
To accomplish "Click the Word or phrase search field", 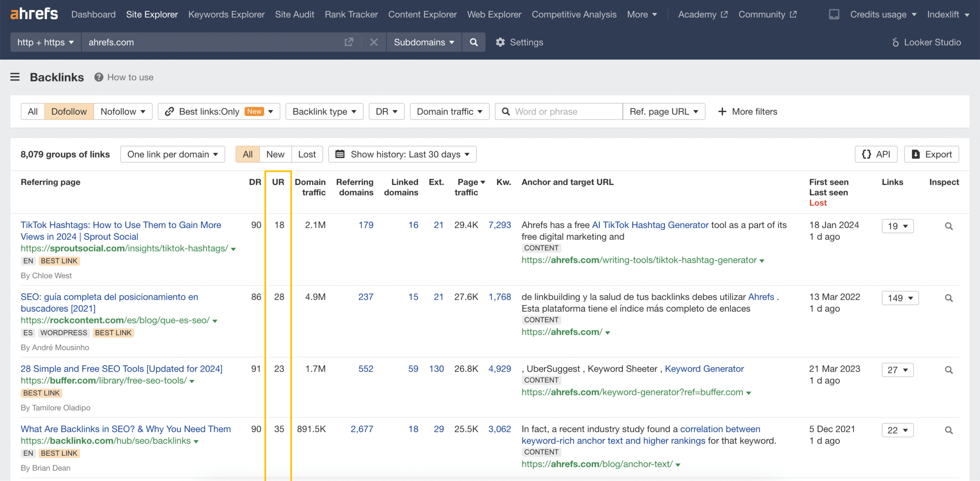I will point(559,112).
